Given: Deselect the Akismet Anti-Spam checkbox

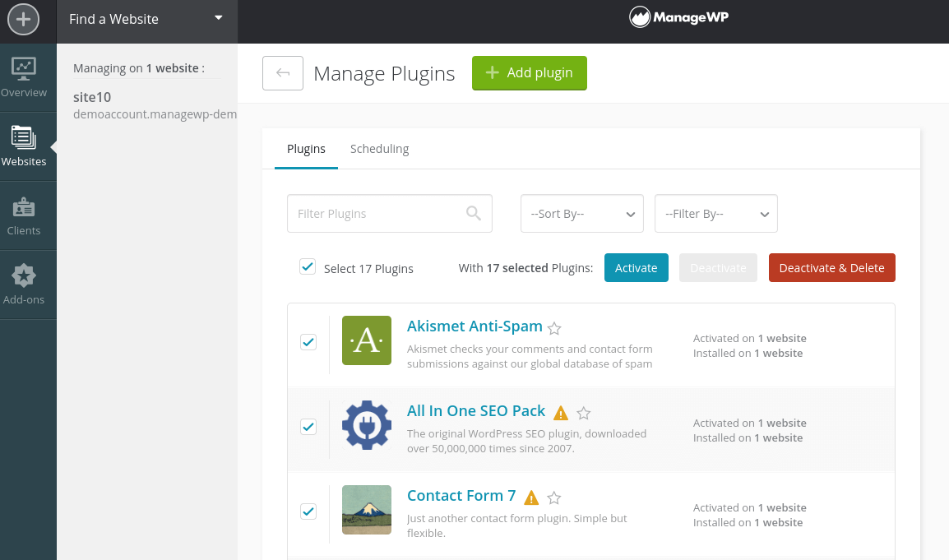Looking at the screenshot, I should point(308,341).
